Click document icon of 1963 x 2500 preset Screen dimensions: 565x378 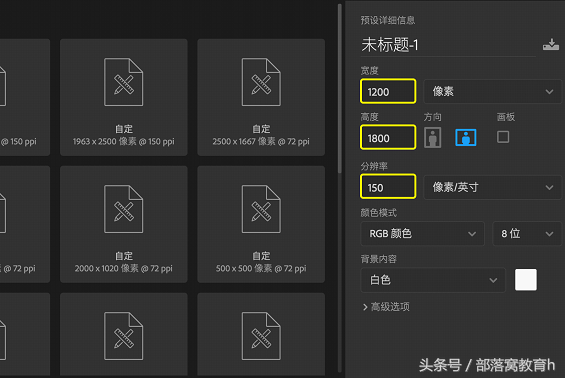[124, 82]
